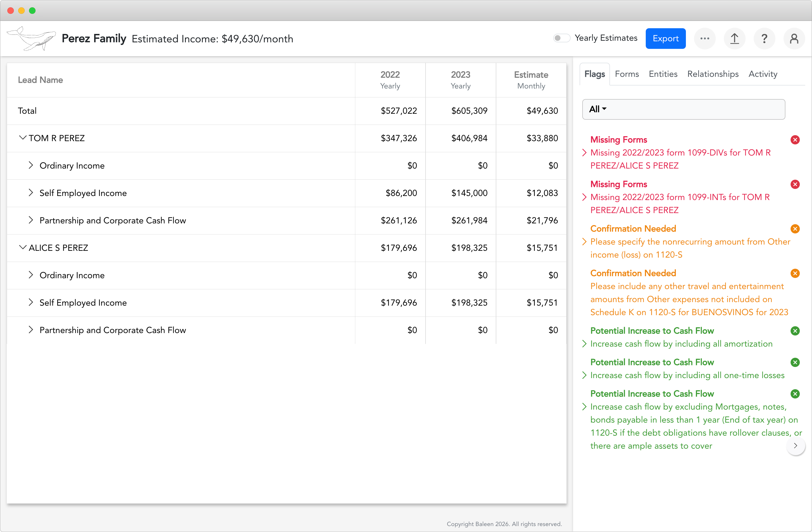Click the upload icon in the header

[x=734, y=38]
